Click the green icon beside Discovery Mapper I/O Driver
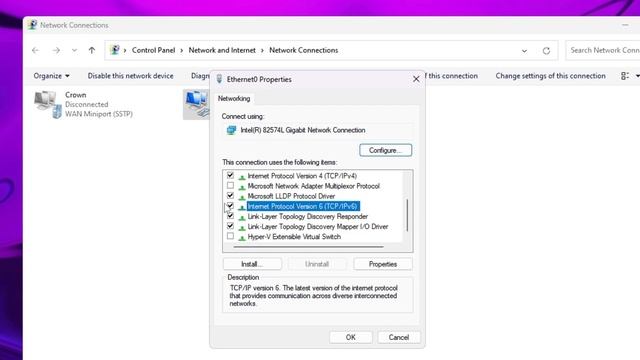The image size is (640, 360). 242,228
